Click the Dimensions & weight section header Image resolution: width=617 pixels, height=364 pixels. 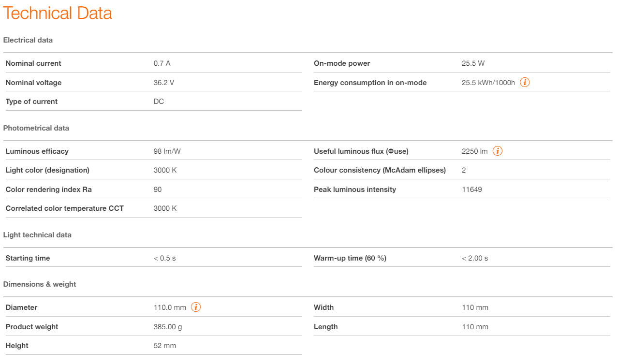40,284
